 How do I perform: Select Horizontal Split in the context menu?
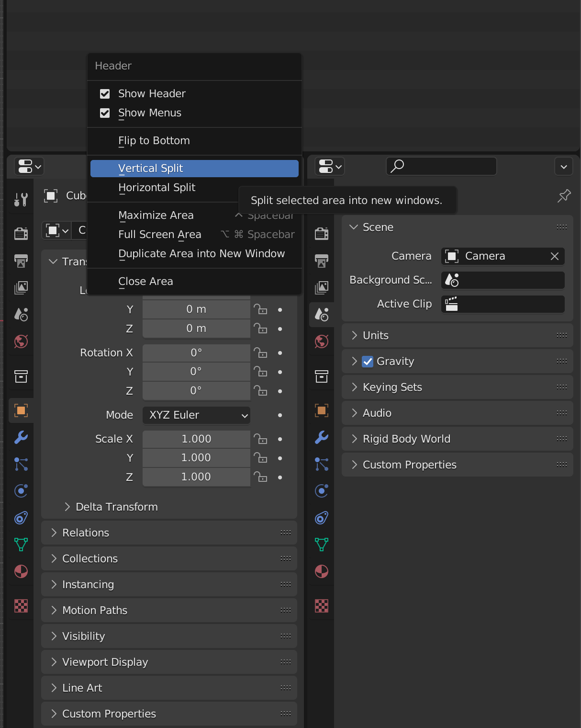[x=194, y=188]
